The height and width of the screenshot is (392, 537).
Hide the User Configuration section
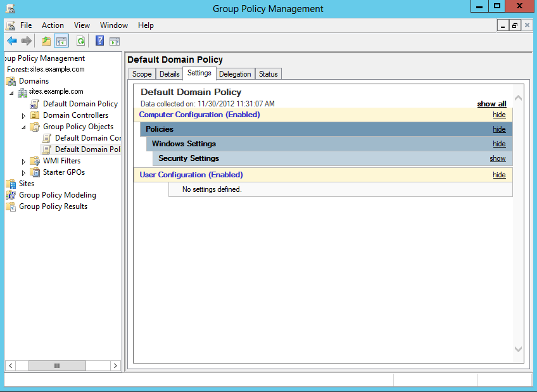click(x=499, y=175)
